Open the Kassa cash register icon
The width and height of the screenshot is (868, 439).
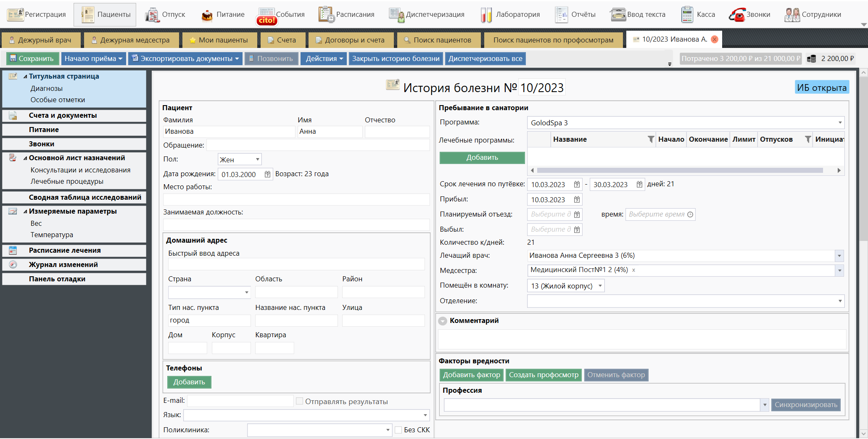pos(687,15)
